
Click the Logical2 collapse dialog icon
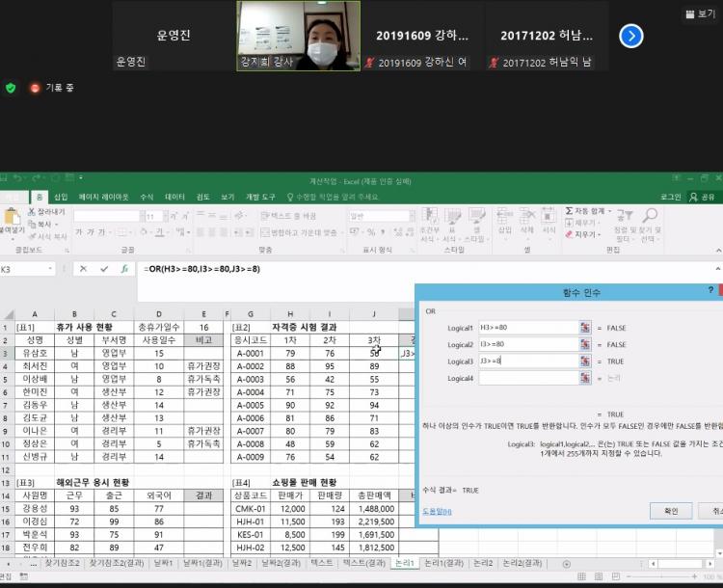(x=584, y=344)
